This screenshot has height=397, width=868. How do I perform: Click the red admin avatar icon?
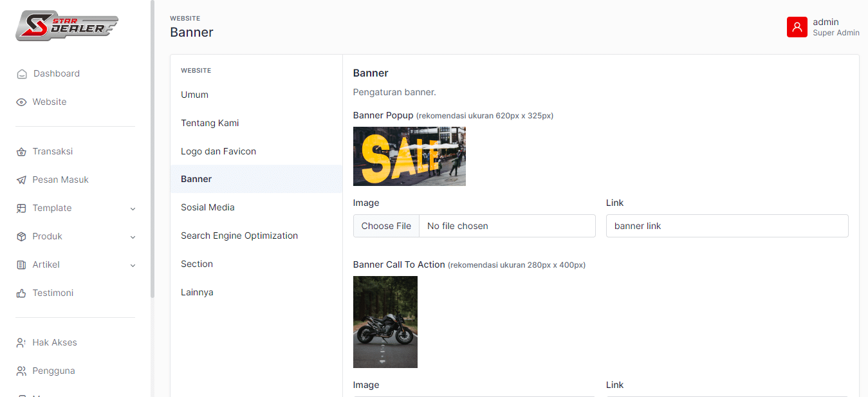[797, 27]
